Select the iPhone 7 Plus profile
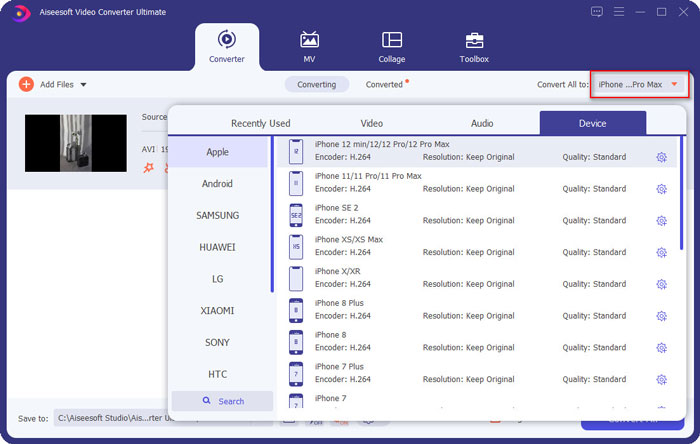The height and width of the screenshot is (444, 700). 477,373
